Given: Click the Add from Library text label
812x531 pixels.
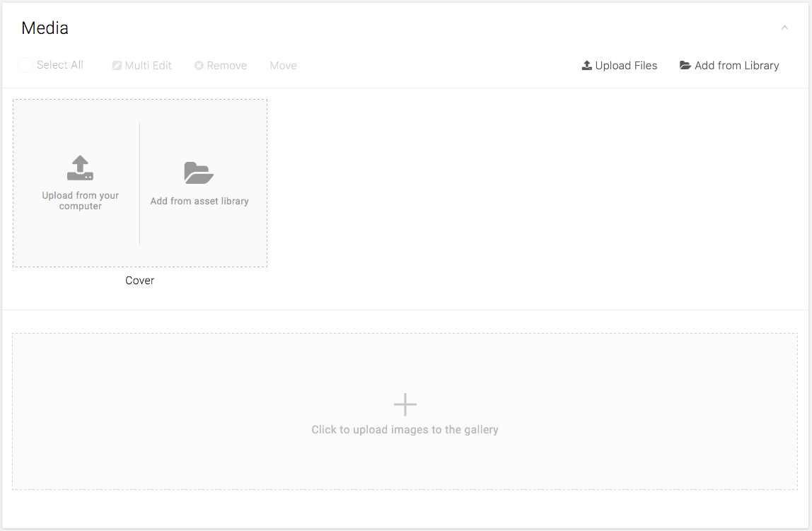Looking at the screenshot, I should [x=736, y=66].
